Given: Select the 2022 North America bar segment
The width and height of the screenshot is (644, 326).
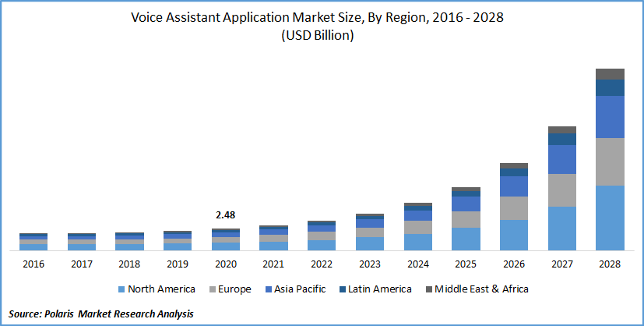Looking at the screenshot, I should [322, 245].
